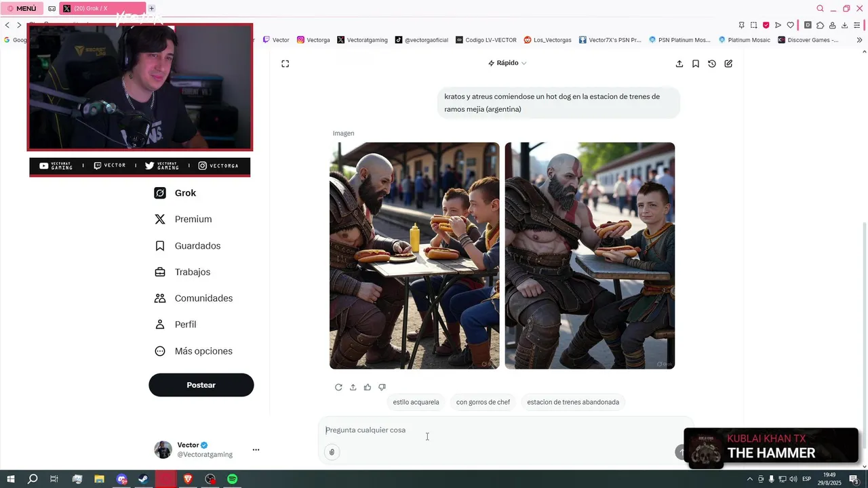Open Spotify from the taskbar
The height and width of the screenshot is (488, 868).
[233, 479]
